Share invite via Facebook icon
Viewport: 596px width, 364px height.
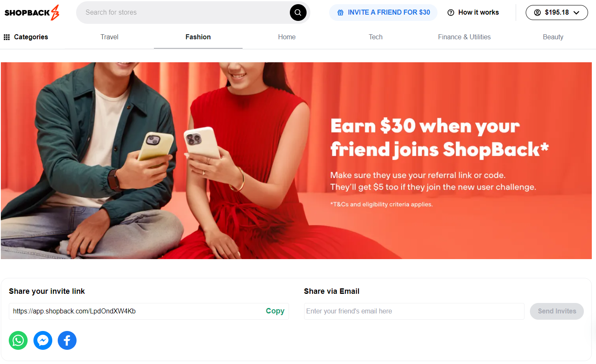click(x=67, y=341)
